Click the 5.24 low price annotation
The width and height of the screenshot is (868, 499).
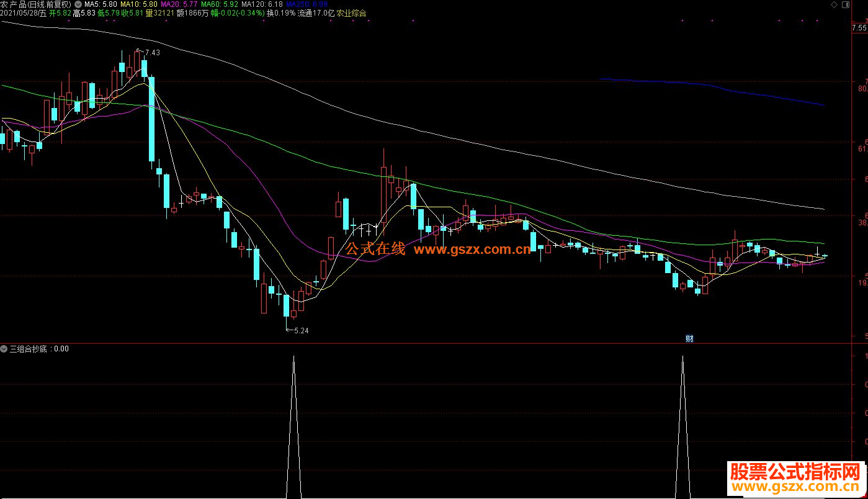pyautogui.click(x=301, y=331)
